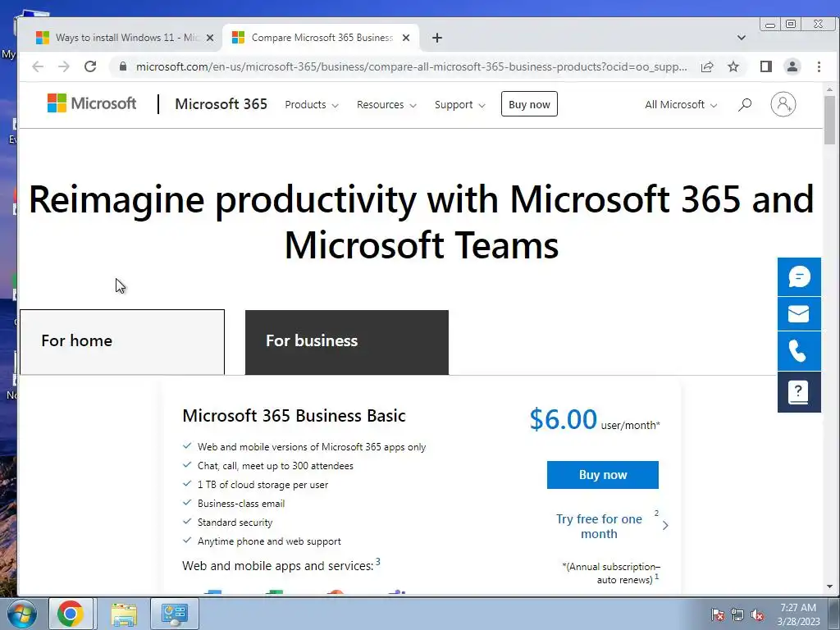Open a new browser tab
Image resolution: width=840 pixels, height=630 pixels.
(x=437, y=38)
